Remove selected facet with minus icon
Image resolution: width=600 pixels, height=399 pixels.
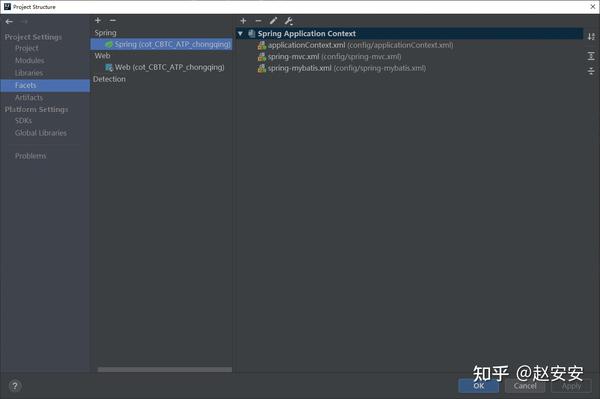point(112,20)
